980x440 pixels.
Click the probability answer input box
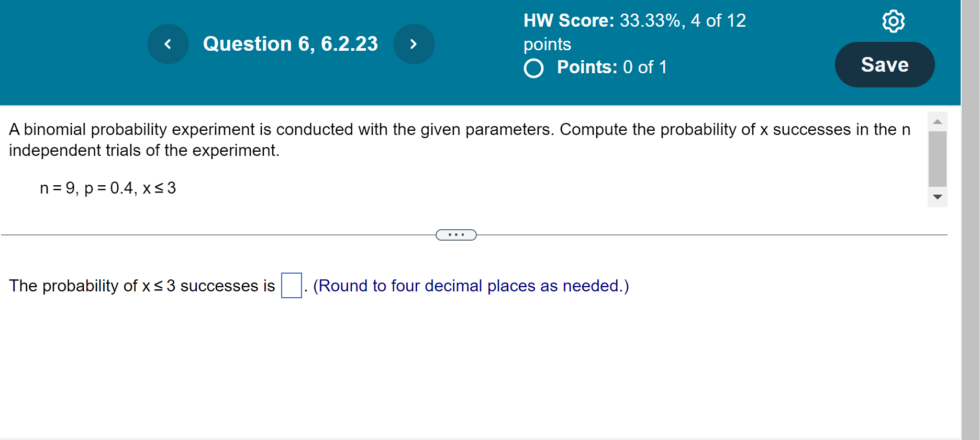(291, 286)
